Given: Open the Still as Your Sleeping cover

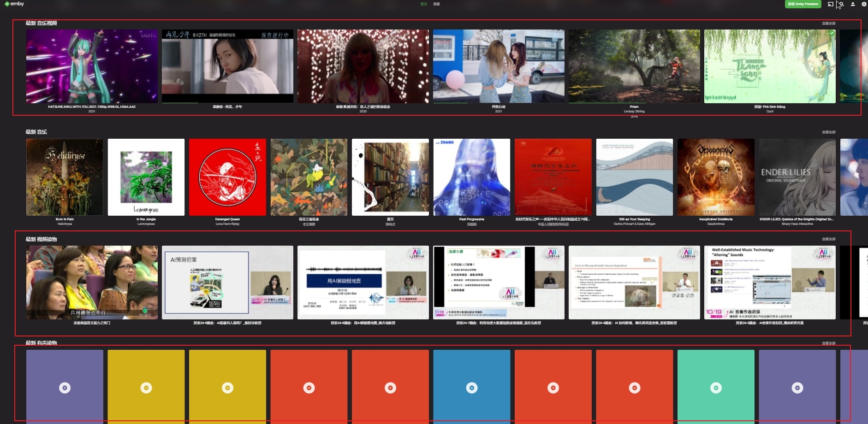Looking at the screenshot, I should [x=635, y=177].
